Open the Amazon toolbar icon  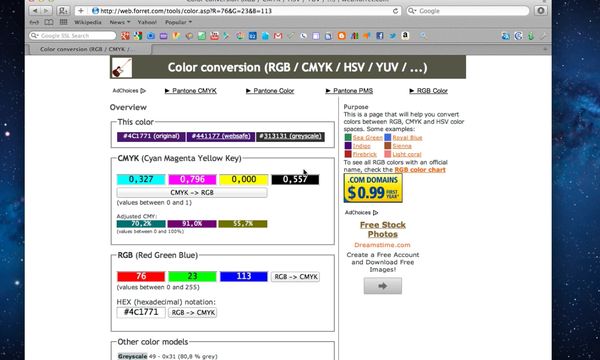coord(405,36)
